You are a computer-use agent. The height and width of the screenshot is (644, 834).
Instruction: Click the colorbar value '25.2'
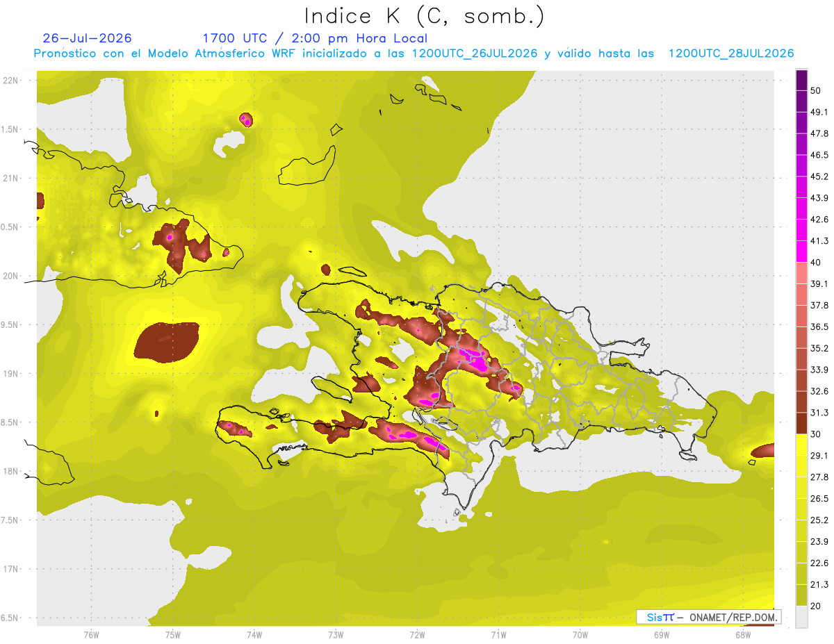tap(819, 520)
